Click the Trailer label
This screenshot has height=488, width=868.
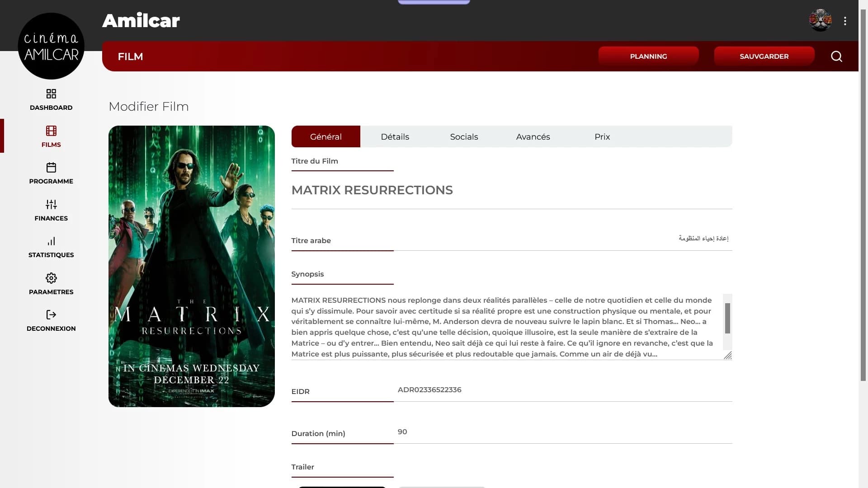302,467
